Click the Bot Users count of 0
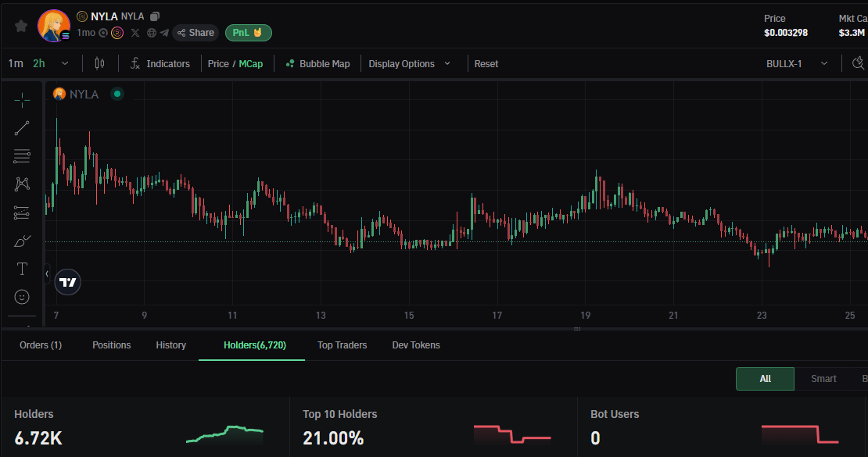Image resolution: width=868 pixels, height=457 pixels. pos(595,438)
